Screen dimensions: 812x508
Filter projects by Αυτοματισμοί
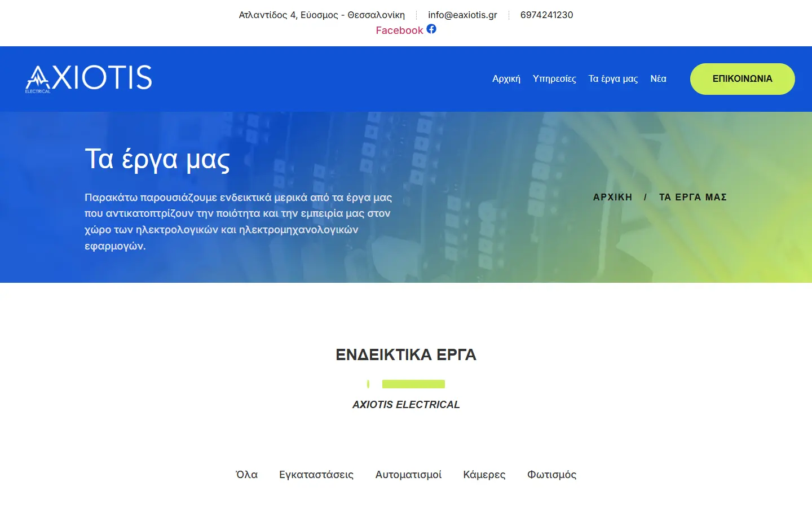pyautogui.click(x=408, y=475)
